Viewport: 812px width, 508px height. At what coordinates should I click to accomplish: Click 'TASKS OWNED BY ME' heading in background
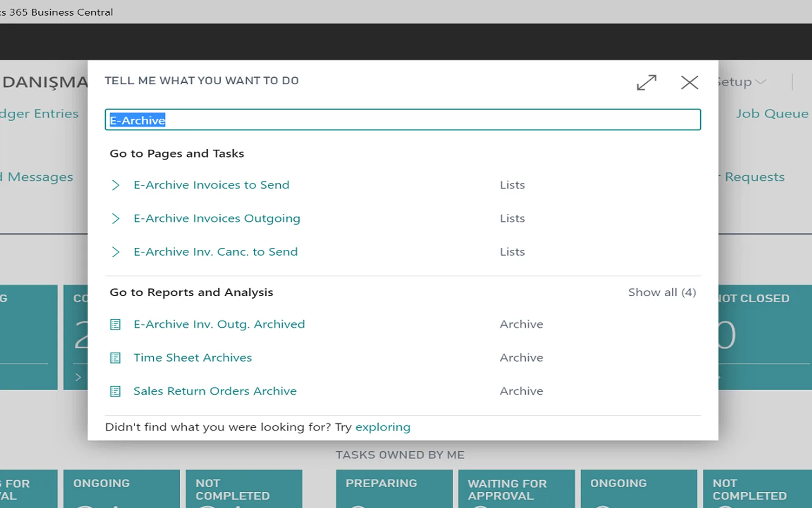pos(400,455)
